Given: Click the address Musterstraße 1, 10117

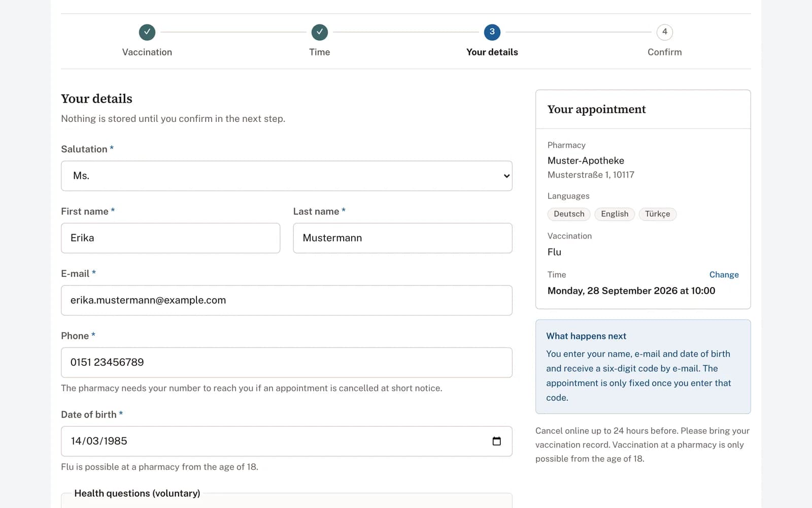Looking at the screenshot, I should pyautogui.click(x=591, y=175).
